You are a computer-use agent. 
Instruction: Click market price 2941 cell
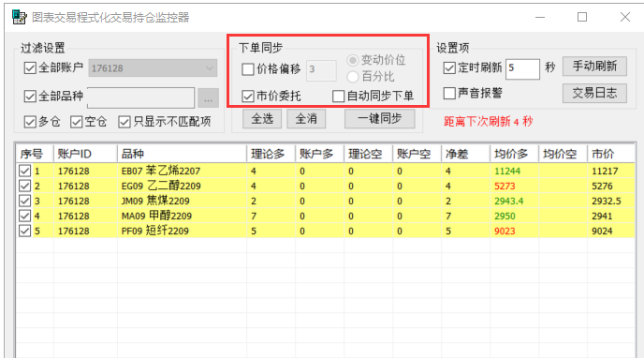pyautogui.click(x=611, y=216)
